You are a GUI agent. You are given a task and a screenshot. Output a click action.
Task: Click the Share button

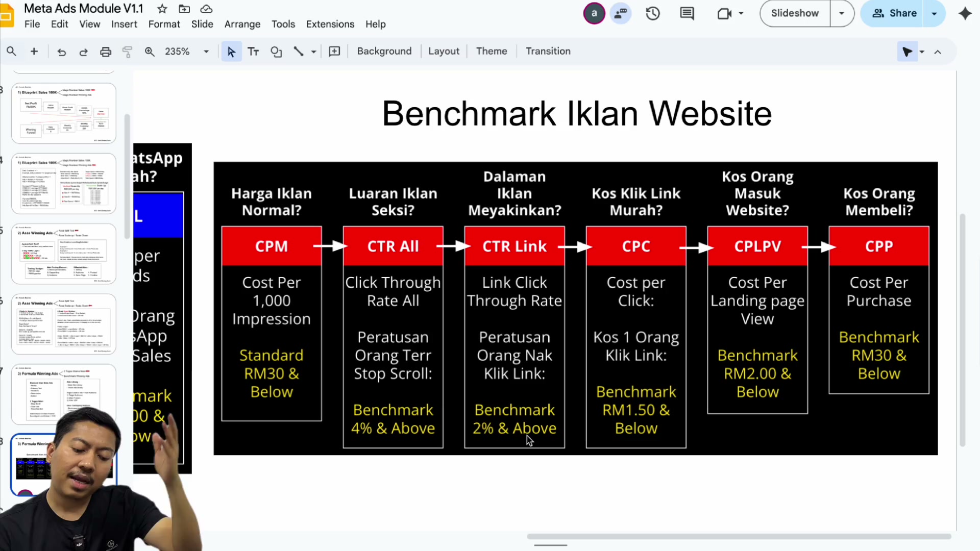point(894,13)
